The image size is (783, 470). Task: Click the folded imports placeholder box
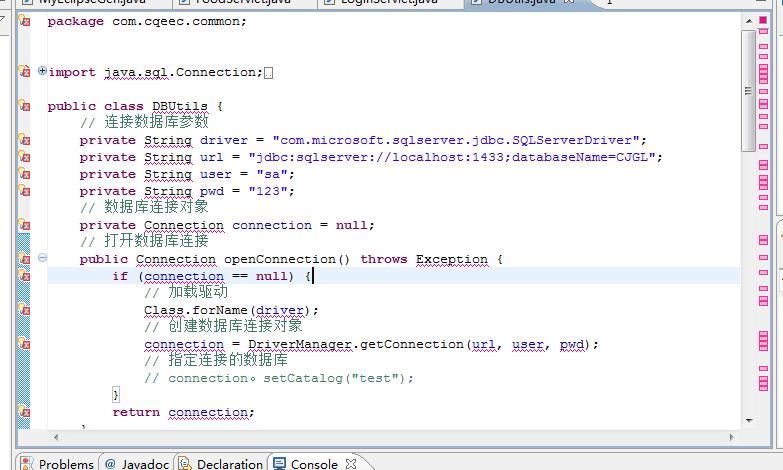pos(268,73)
